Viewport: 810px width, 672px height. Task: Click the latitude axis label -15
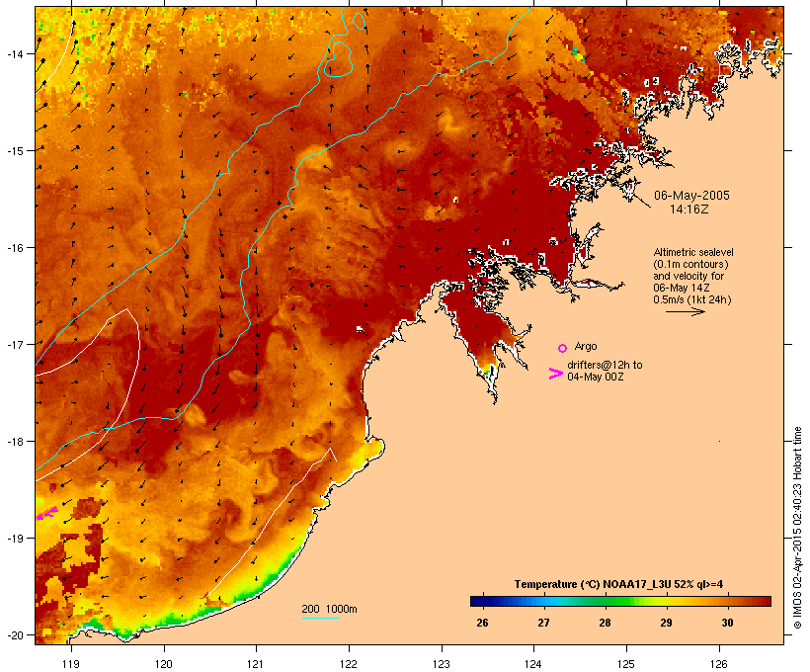[x=14, y=150]
